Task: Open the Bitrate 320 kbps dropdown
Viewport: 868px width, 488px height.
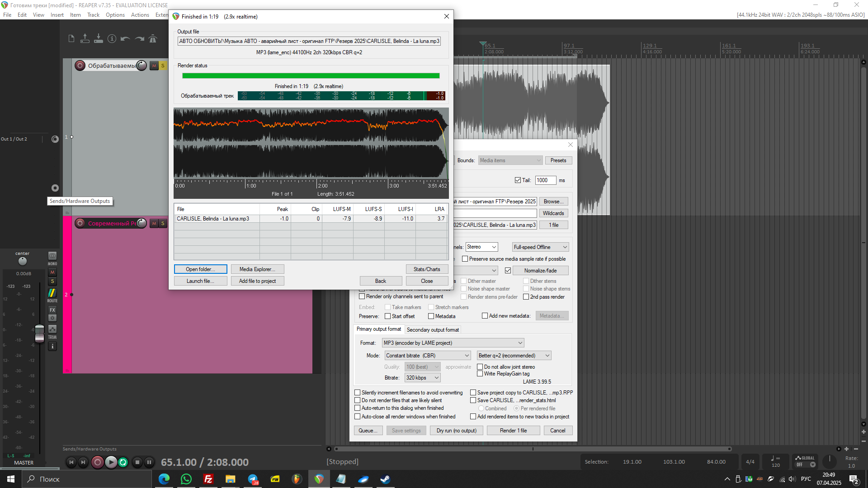Action: 423,378
